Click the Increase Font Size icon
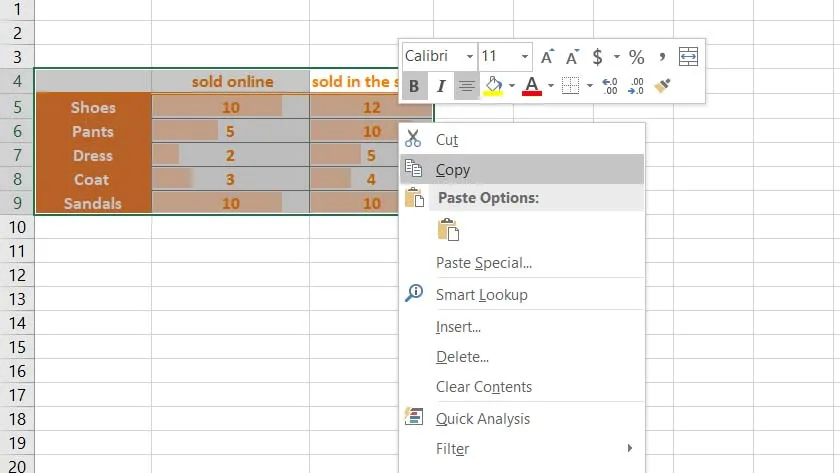This screenshot has height=473, width=840. (x=547, y=56)
